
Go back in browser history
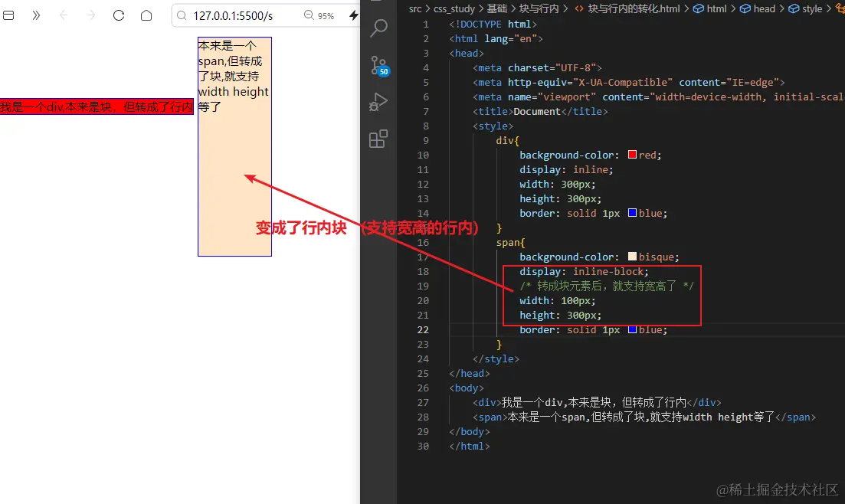pos(64,15)
